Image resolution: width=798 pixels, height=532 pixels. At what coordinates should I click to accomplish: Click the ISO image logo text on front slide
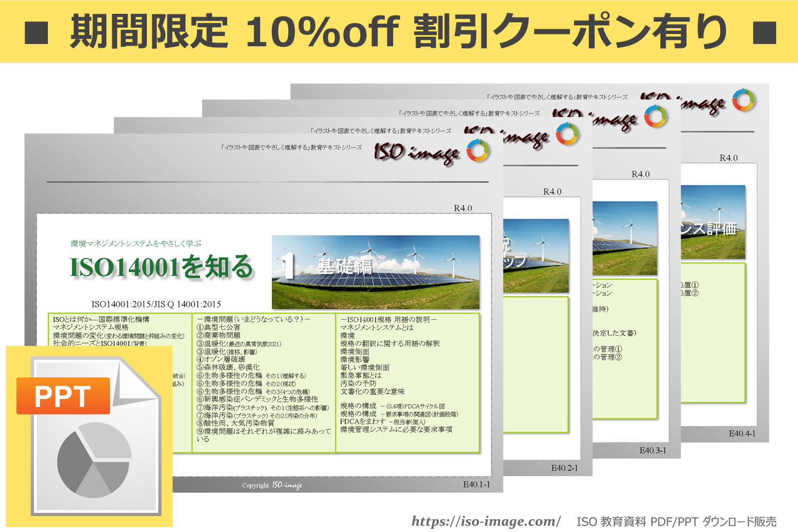click(x=416, y=153)
